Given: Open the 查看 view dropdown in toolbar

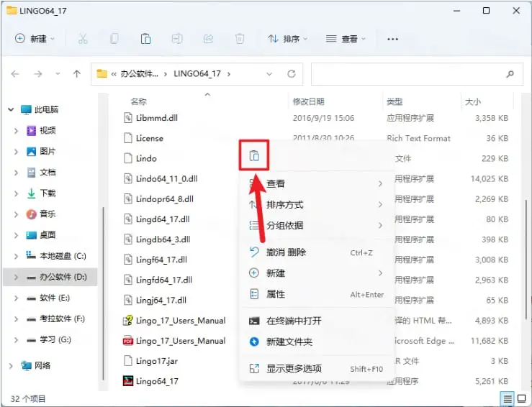Looking at the screenshot, I should point(346,39).
